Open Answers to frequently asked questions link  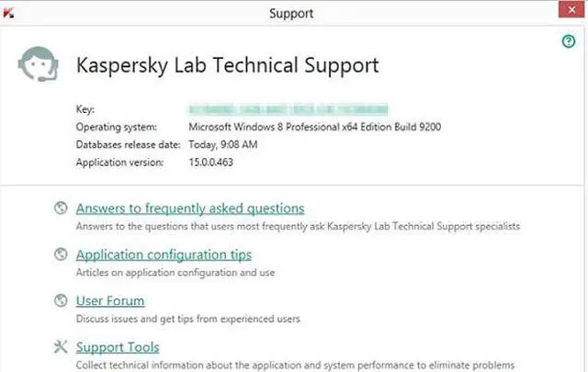[x=190, y=209]
